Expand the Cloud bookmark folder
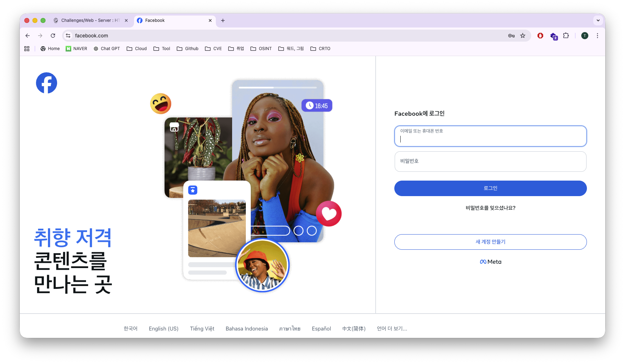This screenshot has height=364, width=625. (x=137, y=49)
